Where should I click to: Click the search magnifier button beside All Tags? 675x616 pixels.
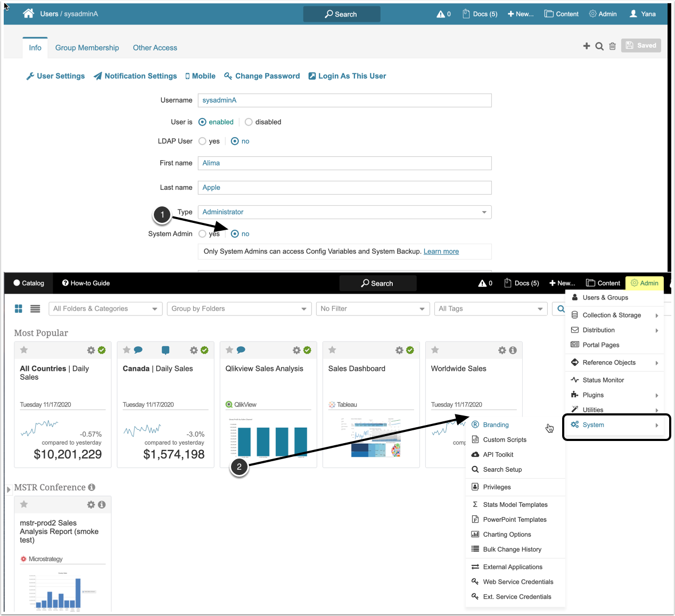561,309
